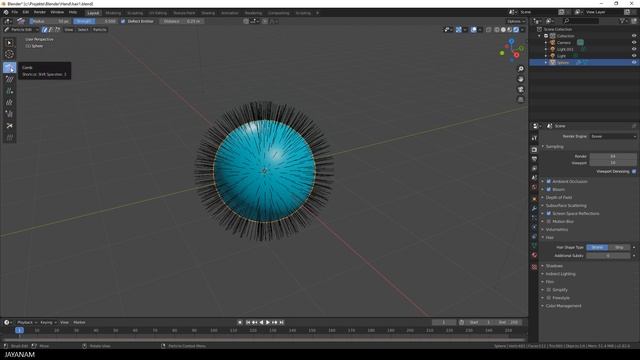This screenshot has width=640, height=360.
Task: Open the Modifier properties wrench tab
Action: 534,208
